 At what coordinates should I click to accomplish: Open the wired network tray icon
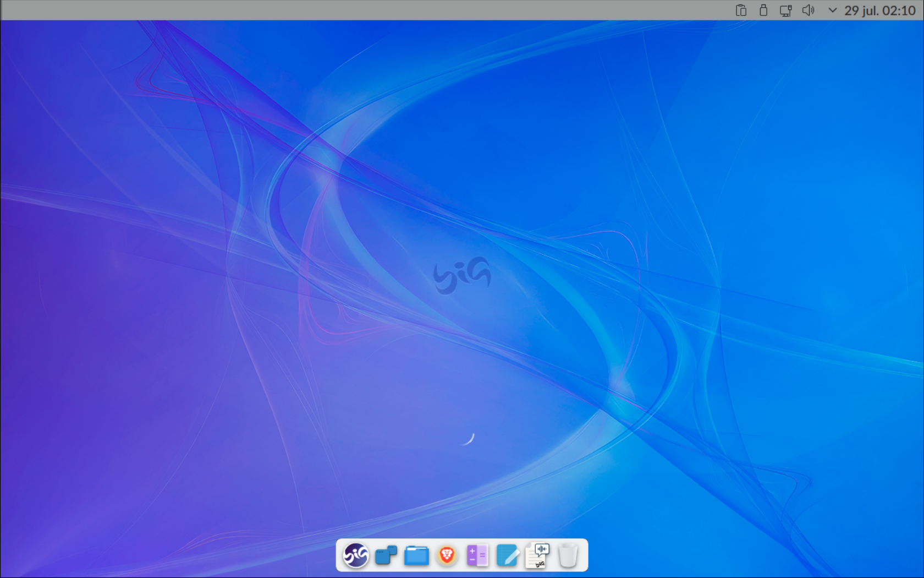[x=786, y=10]
